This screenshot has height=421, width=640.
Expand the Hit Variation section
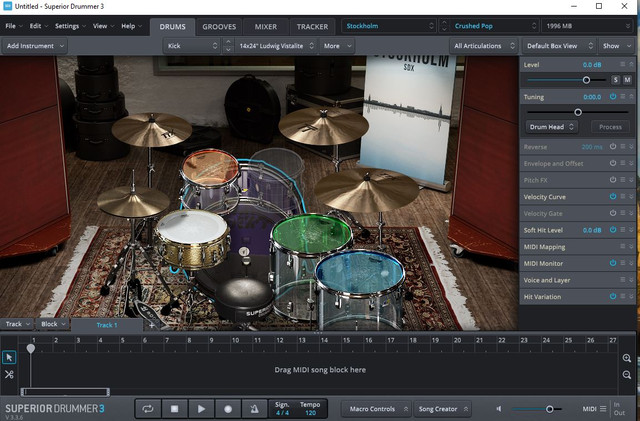coord(631,296)
